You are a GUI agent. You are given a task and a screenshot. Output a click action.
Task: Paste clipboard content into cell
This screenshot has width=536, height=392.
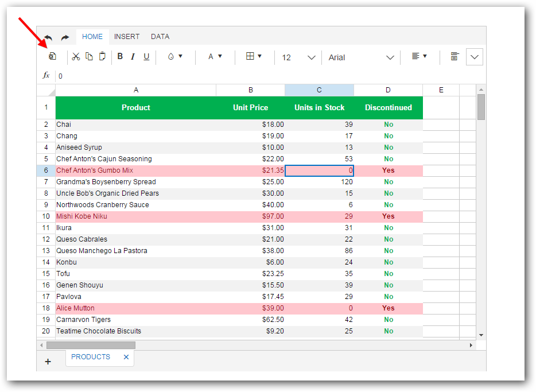click(x=102, y=56)
